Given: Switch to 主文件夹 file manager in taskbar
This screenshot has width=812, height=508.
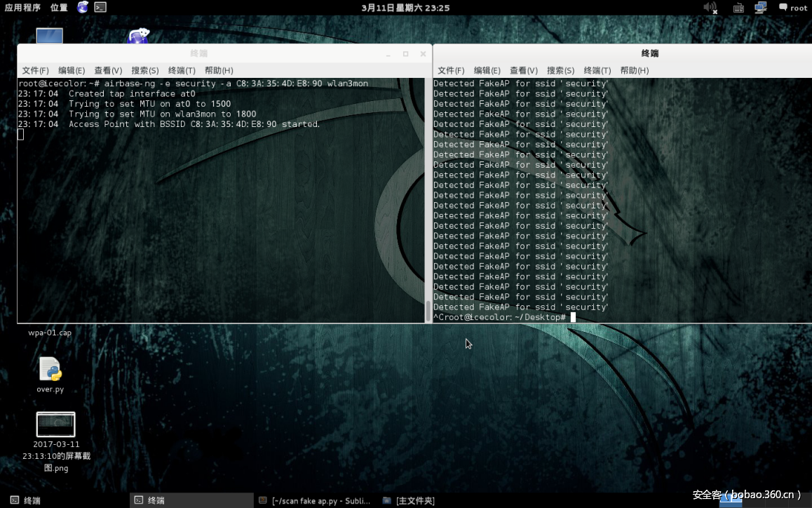Looking at the screenshot, I should (410, 500).
